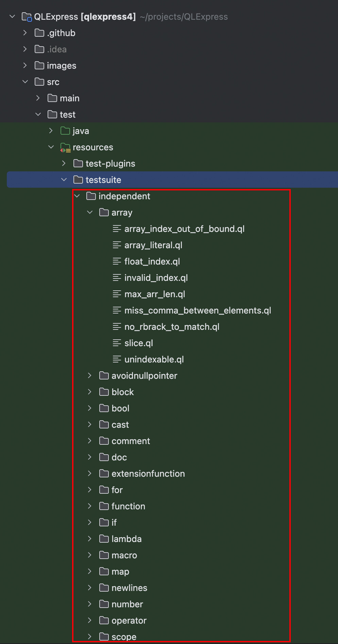Click the file icon beside unindexable.ql
Image resolution: width=338 pixels, height=644 pixels.
117,359
